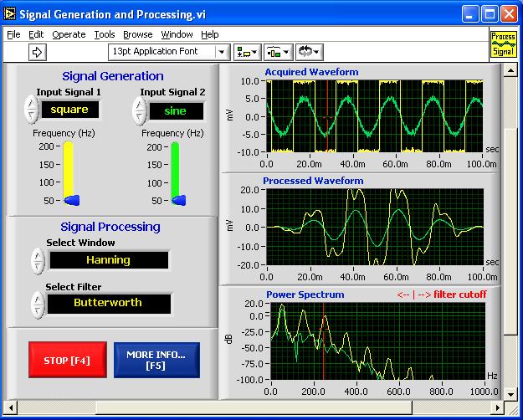The width and height of the screenshot is (523, 420).
Task: Click the yellow frequency slider track near 150
Action: (x=69, y=165)
